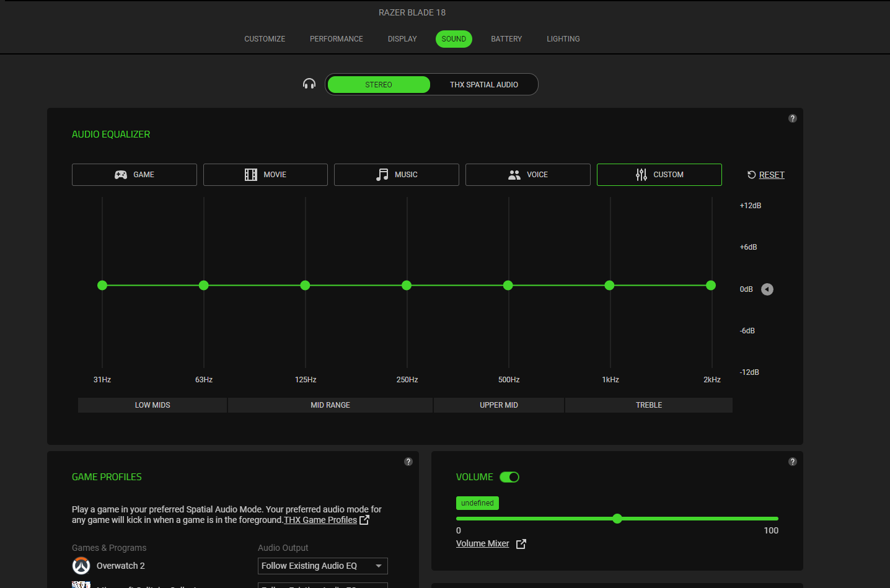Viewport: 890px width, 588px height.
Task: Click the volume slider handle
Action: click(x=617, y=519)
